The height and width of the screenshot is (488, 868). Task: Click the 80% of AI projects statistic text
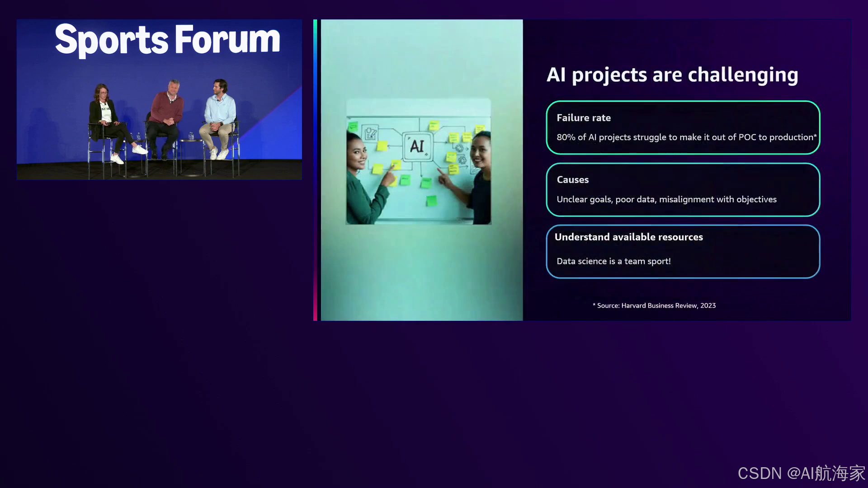686,137
